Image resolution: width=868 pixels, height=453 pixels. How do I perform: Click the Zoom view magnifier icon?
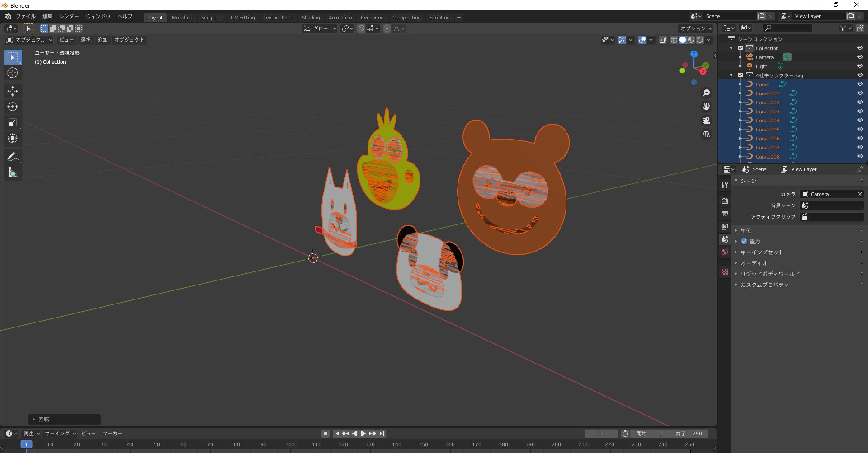tap(706, 93)
